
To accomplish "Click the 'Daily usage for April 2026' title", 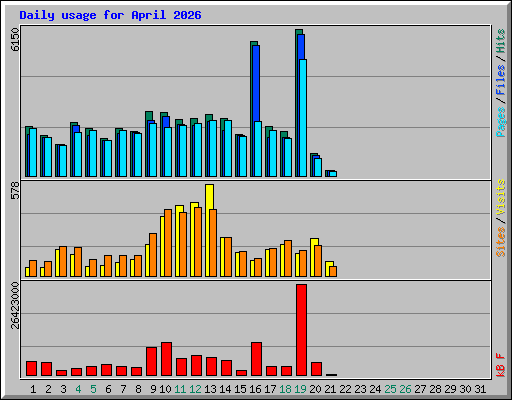I will pyautogui.click(x=110, y=15).
